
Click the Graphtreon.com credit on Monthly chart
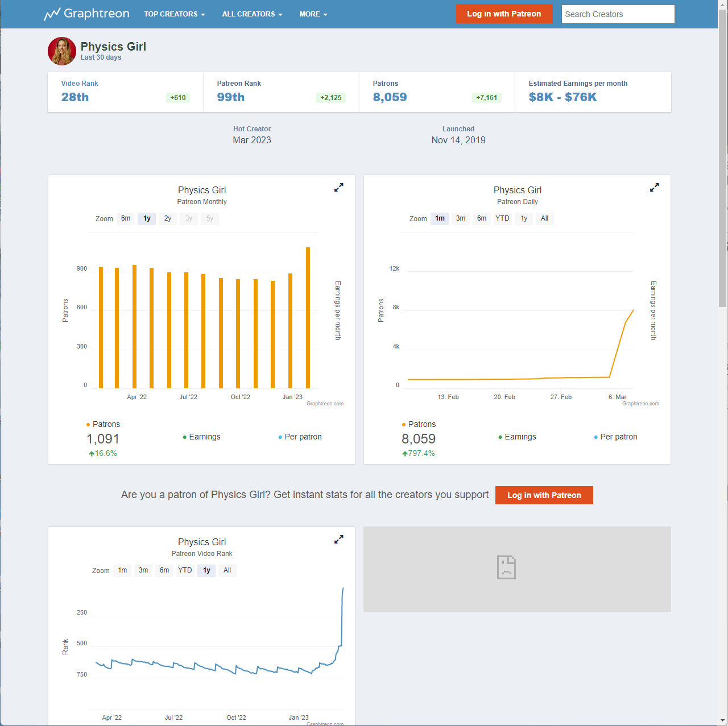(325, 404)
